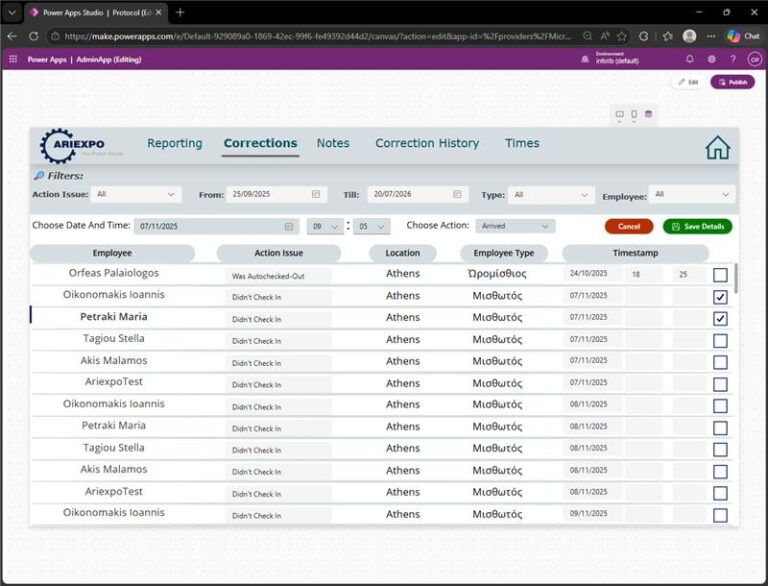Open the Notes tab
The height and width of the screenshot is (586, 768).
(x=333, y=143)
